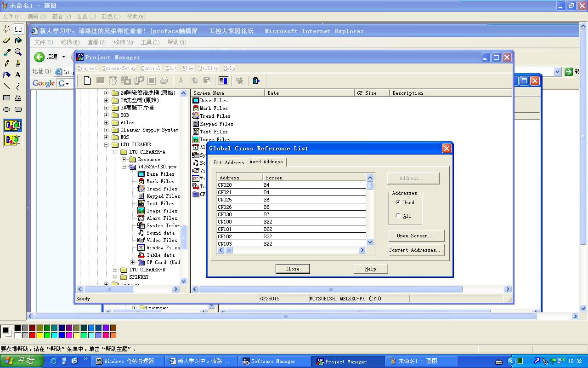Select the All addresses radio button
This screenshot has width=588, height=368.
[398, 216]
